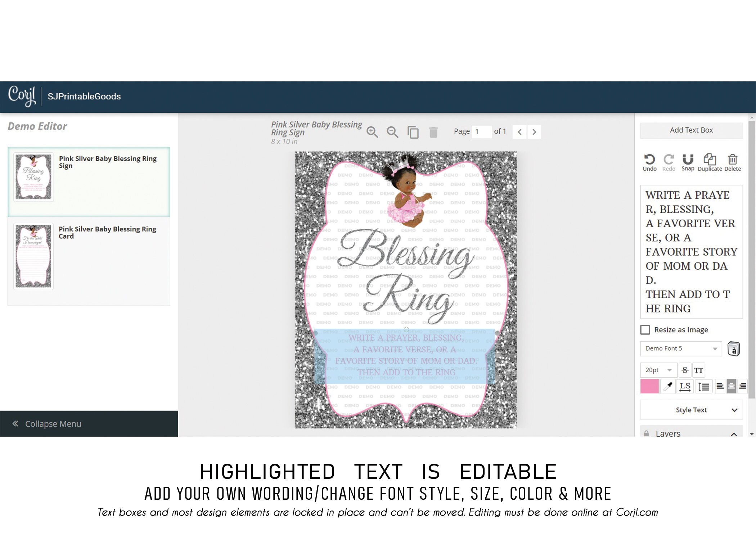Open the line spacing control
The height and width of the screenshot is (540, 756).
point(703,387)
